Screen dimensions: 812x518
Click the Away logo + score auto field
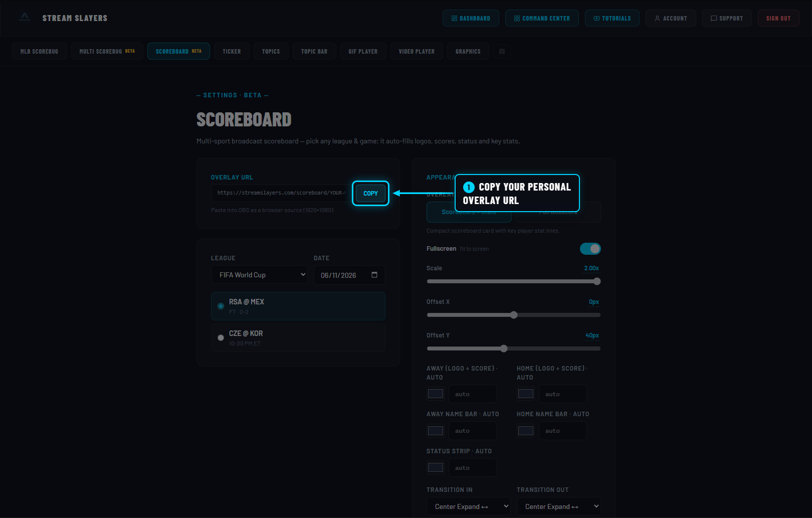(473, 394)
